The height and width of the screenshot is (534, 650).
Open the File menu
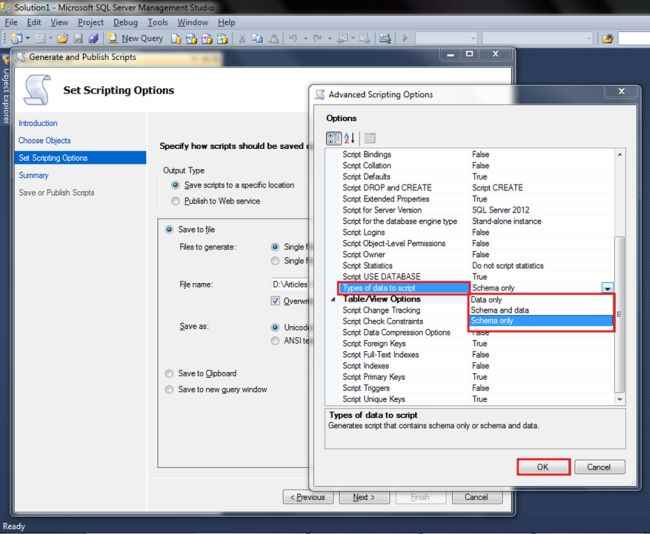point(11,22)
